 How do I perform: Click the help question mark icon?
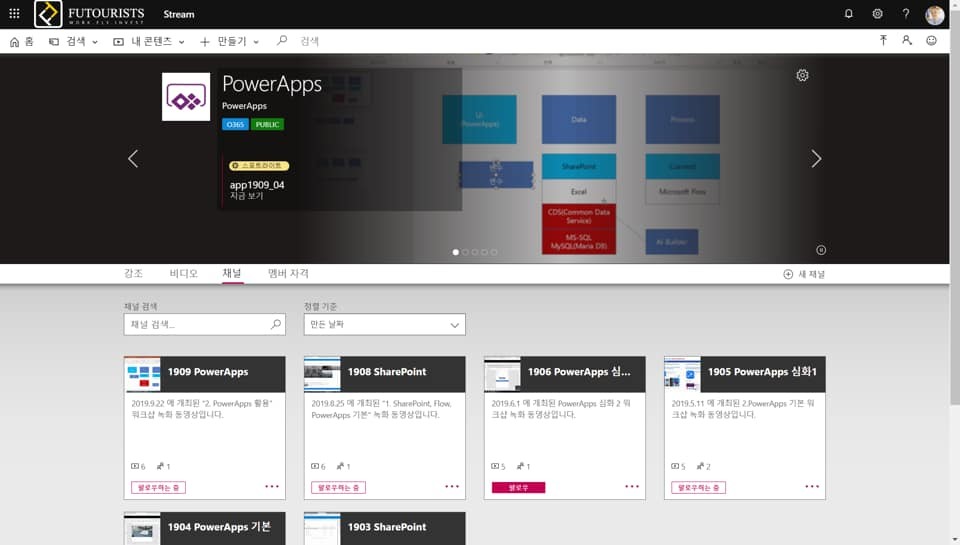click(x=906, y=14)
